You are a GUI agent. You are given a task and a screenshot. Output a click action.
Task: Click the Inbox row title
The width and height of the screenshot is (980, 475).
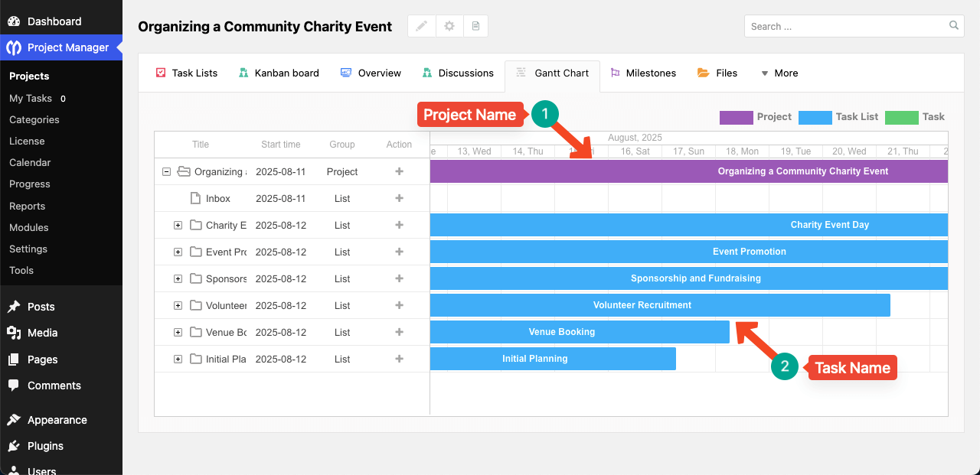(218, 198)
